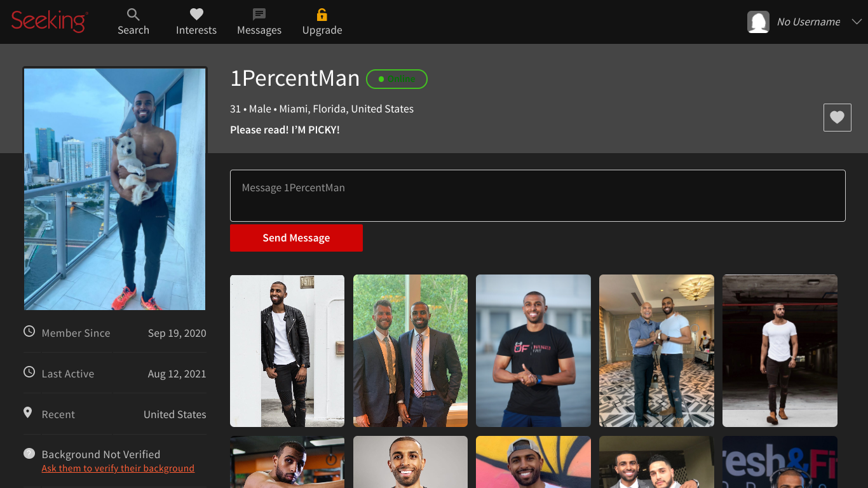Open Search from the top navigation

pos(133,22)
